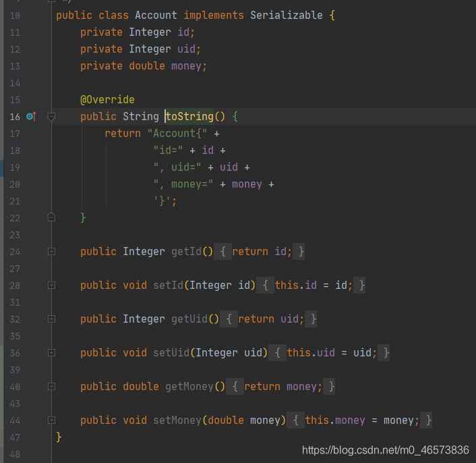Click line number 47 in the gutter
Viewport: 476px width, 463px height.
click(15, 437)
